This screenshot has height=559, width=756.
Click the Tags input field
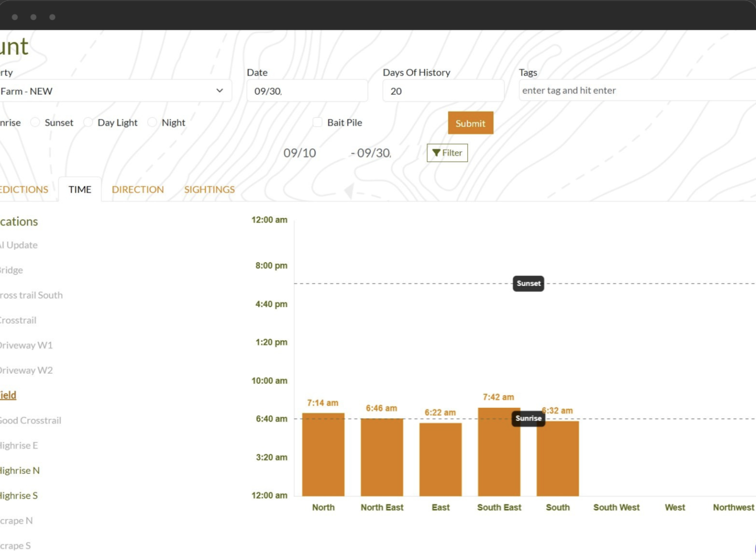click(x=638, y=91)
